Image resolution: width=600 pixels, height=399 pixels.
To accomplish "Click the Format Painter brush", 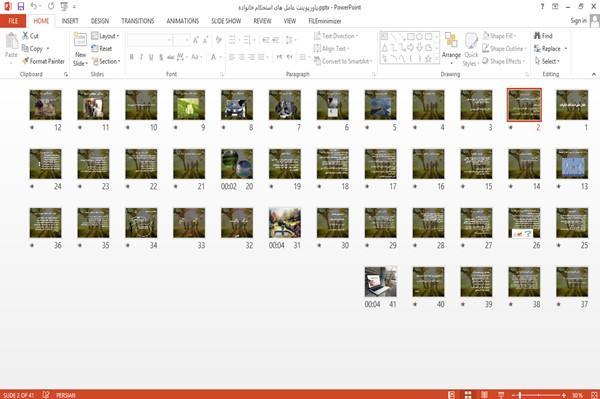I will point(43,61).
